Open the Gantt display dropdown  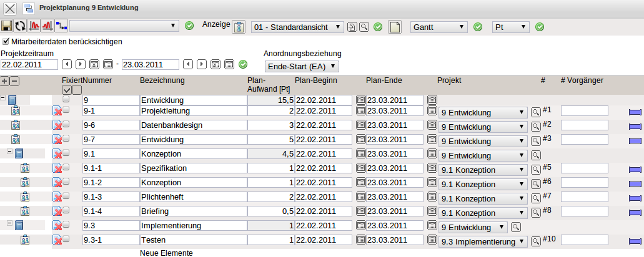tap(439, 27)
